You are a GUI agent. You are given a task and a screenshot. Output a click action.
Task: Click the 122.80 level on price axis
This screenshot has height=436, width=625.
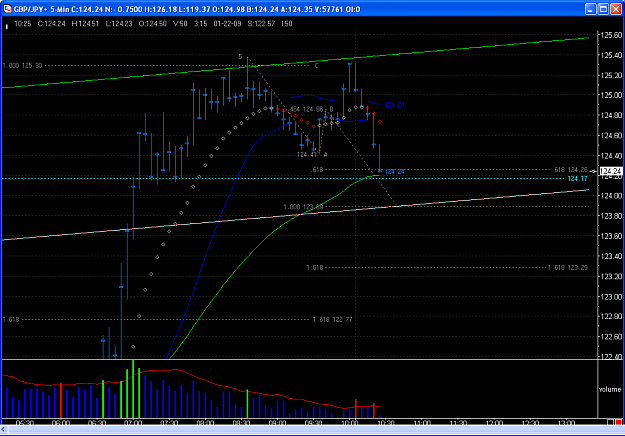pos(611,316)
